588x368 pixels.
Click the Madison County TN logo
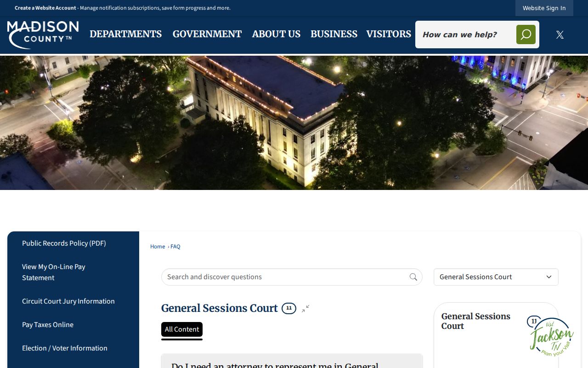[43, 34]
